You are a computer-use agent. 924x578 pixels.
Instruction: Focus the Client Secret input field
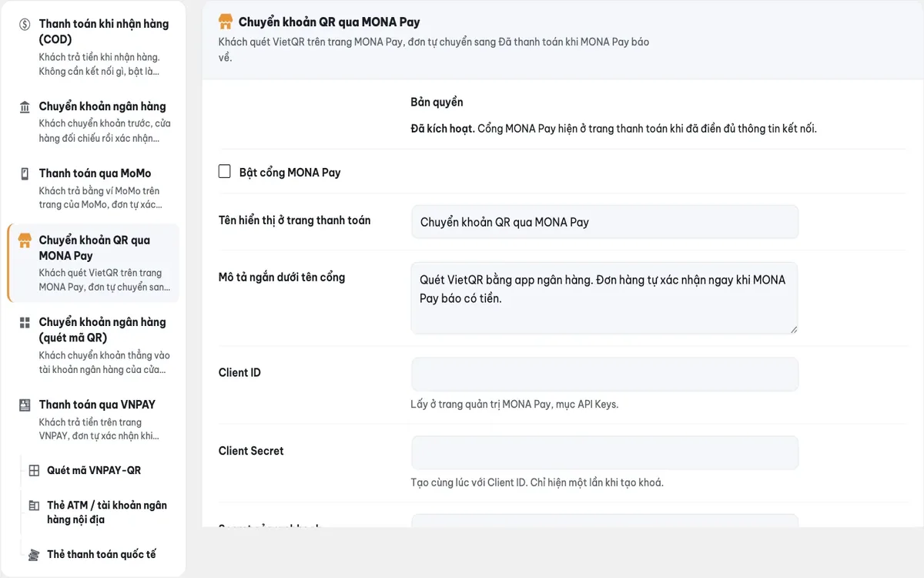(x=604, y=452)
